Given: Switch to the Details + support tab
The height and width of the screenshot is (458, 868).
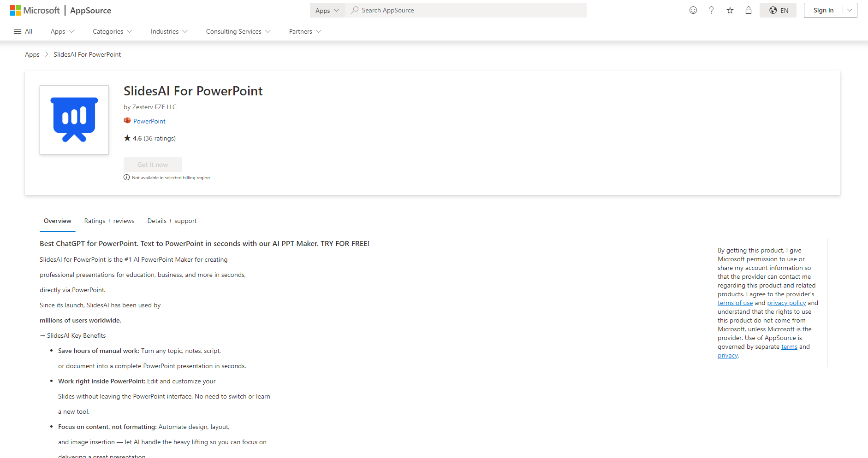Looking at the screenshot, I should (172, 221).
